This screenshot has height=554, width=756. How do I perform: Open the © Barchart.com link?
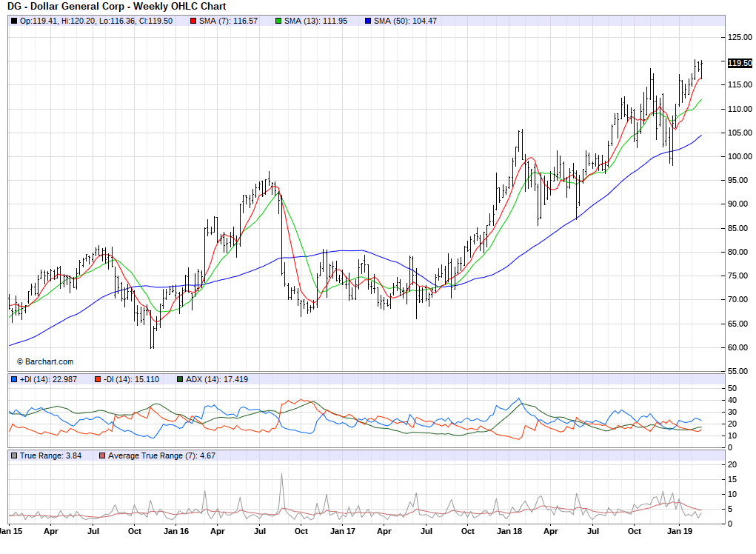44,361
